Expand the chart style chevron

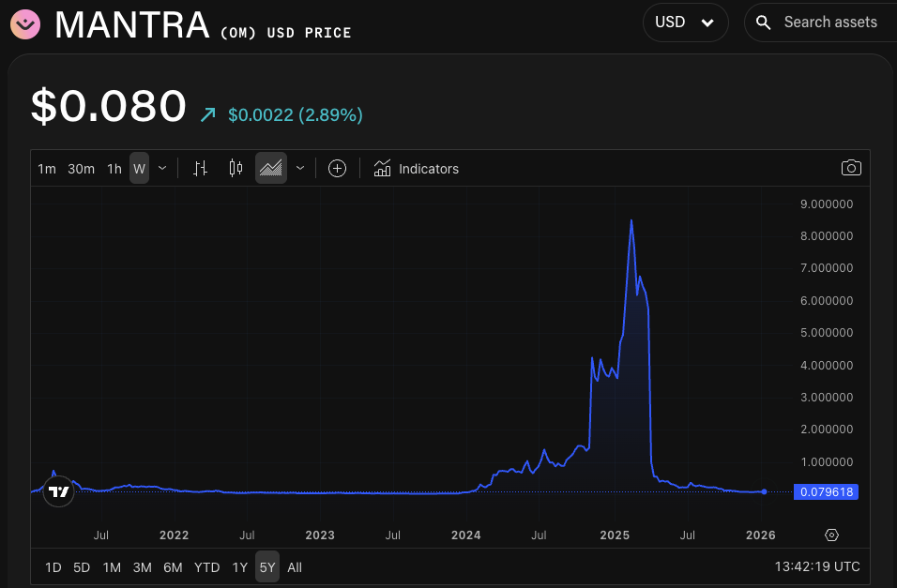pyautogui.click(x=299, y=168)
